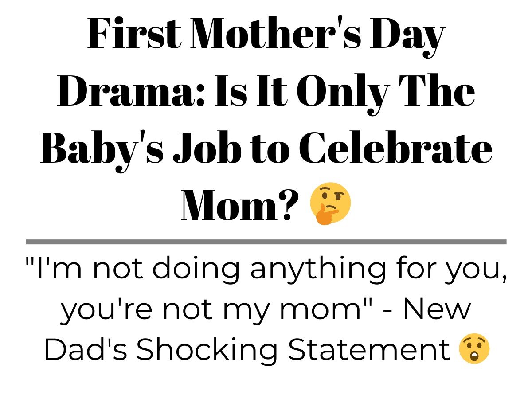Click the thinking face emoji

pyautogui.click(x=330, y=203)
